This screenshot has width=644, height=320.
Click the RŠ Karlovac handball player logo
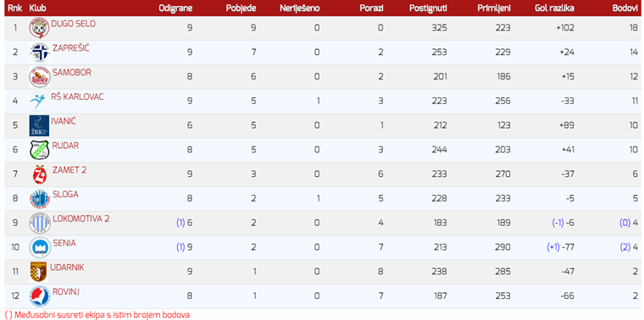coord(39,101)
